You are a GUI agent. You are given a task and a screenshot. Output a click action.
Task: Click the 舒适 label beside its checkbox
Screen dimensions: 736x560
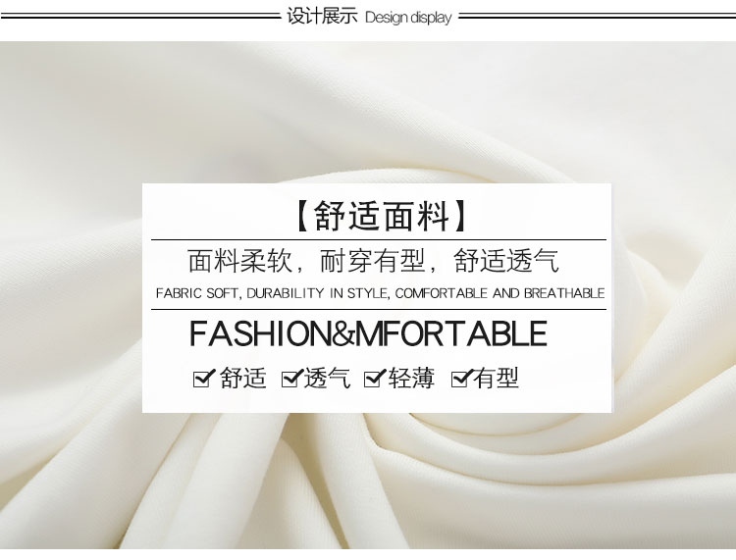(243, 378)
